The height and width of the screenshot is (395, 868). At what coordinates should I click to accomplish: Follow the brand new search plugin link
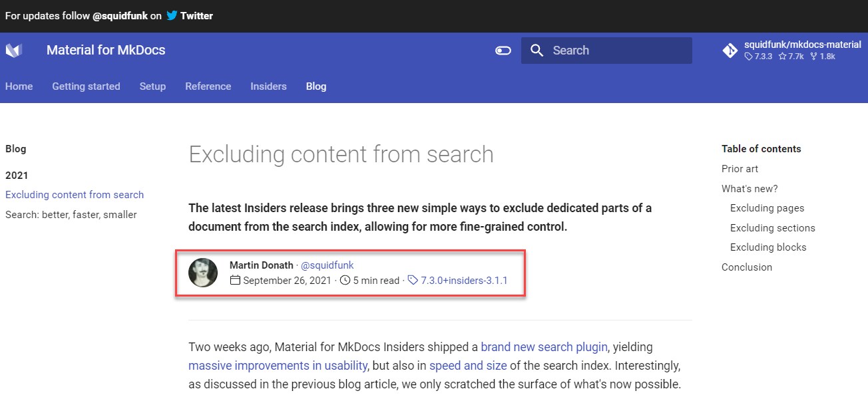pyautogui.click(x=544, y=346)
